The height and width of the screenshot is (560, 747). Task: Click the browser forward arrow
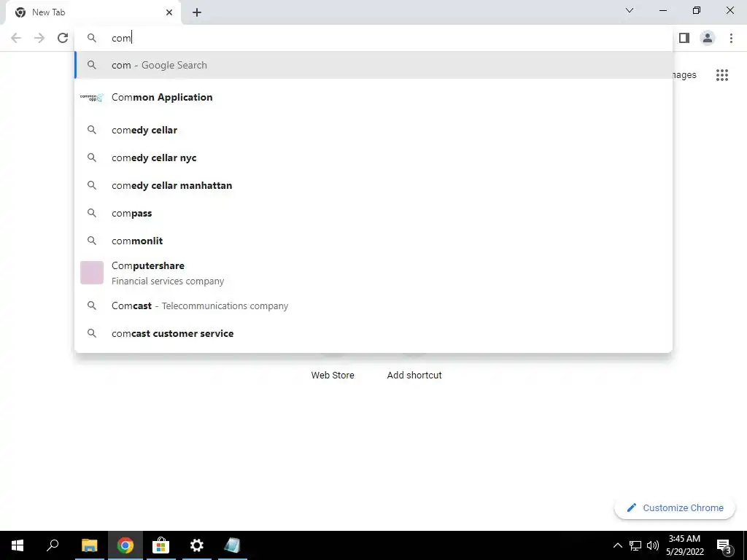click(x=39, y=38)
